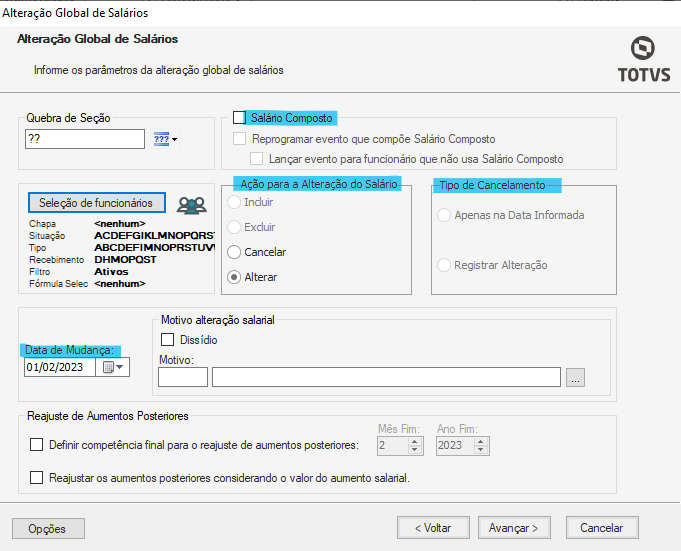Click the Cancelar button at bottom right
681x551 pixels.
click(602, 527)
